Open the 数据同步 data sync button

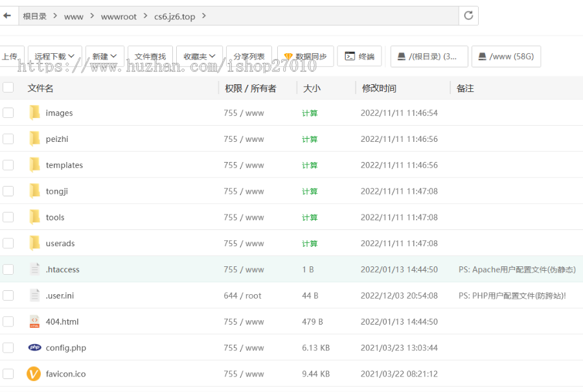(305, 56)
